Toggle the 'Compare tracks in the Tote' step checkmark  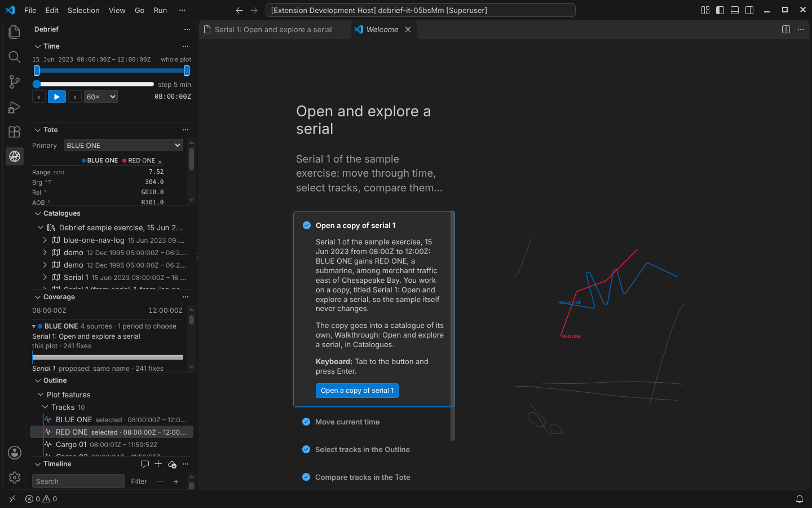pos(306,477)
